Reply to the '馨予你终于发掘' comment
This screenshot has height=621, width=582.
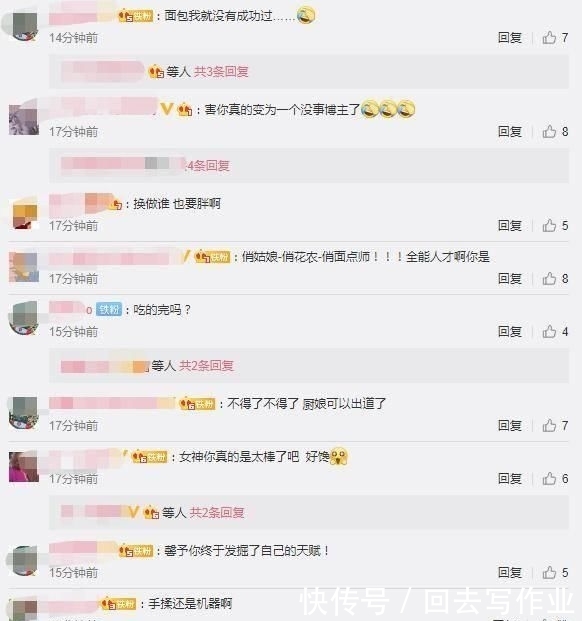(510, 572)
